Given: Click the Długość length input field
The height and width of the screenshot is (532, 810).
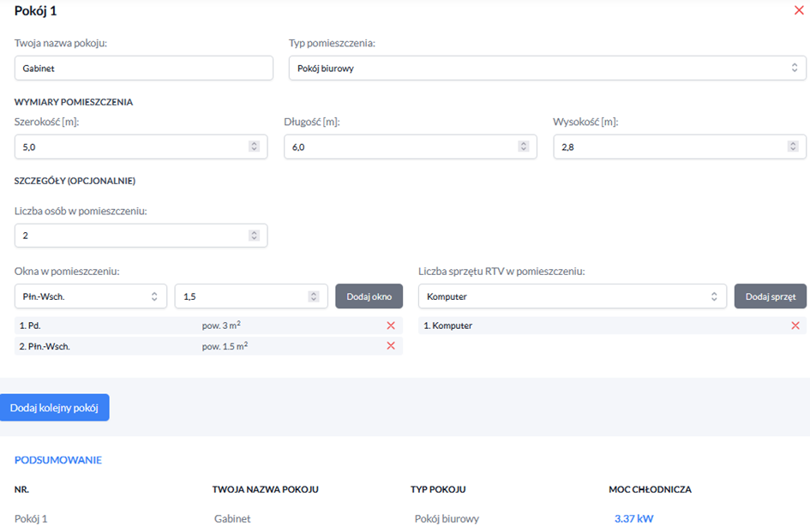Looking at the screenshot, I should click(399, 147).
